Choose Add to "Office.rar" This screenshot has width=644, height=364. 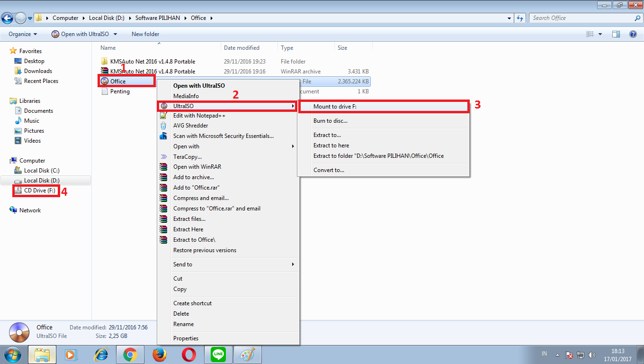click(229, 188)
